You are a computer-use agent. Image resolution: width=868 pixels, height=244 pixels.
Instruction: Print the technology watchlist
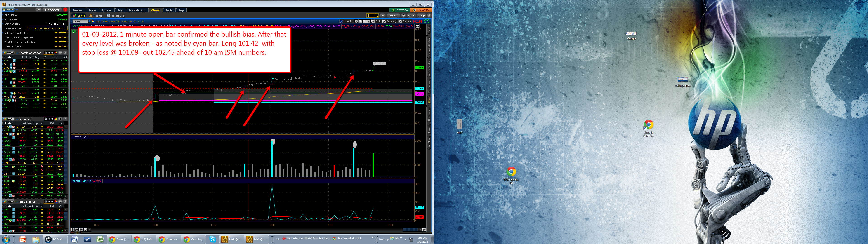[x=60, y=119]
